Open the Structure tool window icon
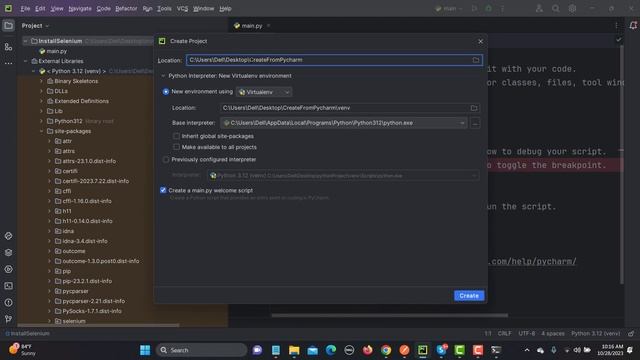Image resolution: width=640 pixels, height=360 pixels. tap(8, 47)
